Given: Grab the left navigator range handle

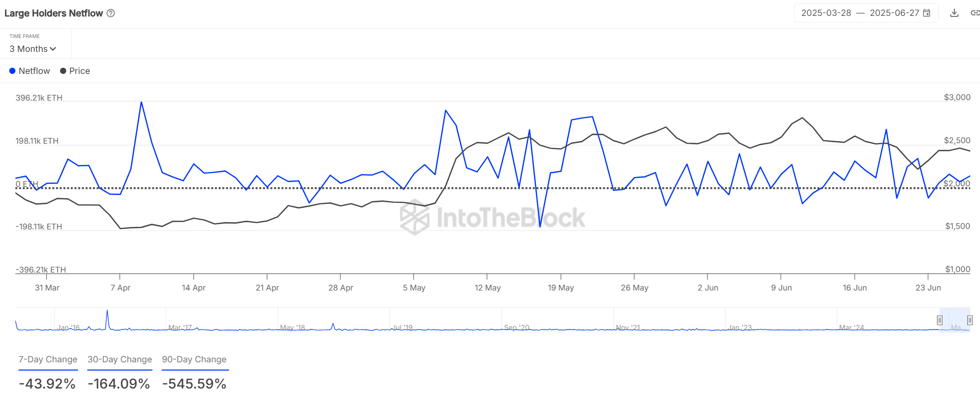Looking at the screenshot, I should click(939, 320).
